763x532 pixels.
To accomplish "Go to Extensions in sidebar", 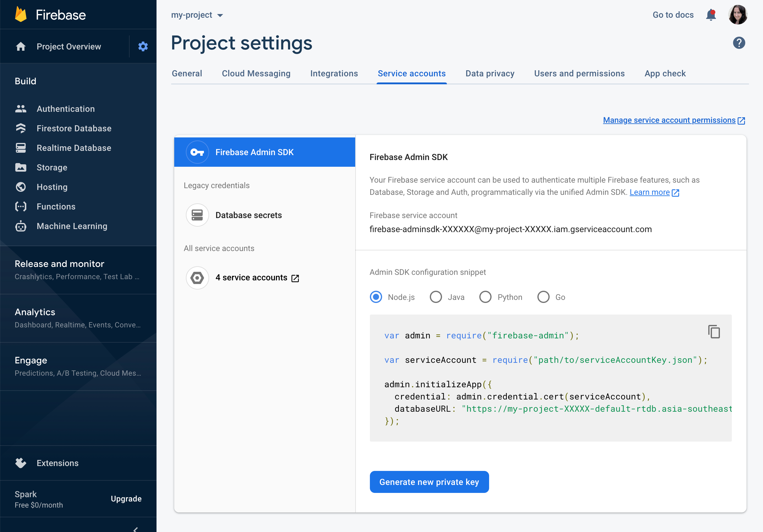I will (57, 463).
